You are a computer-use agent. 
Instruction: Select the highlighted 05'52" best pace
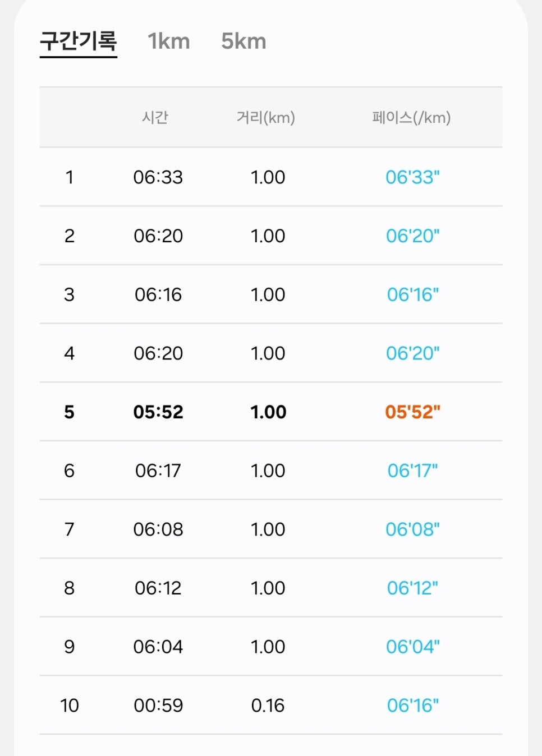pyautogui.click(x=413, y=412)
